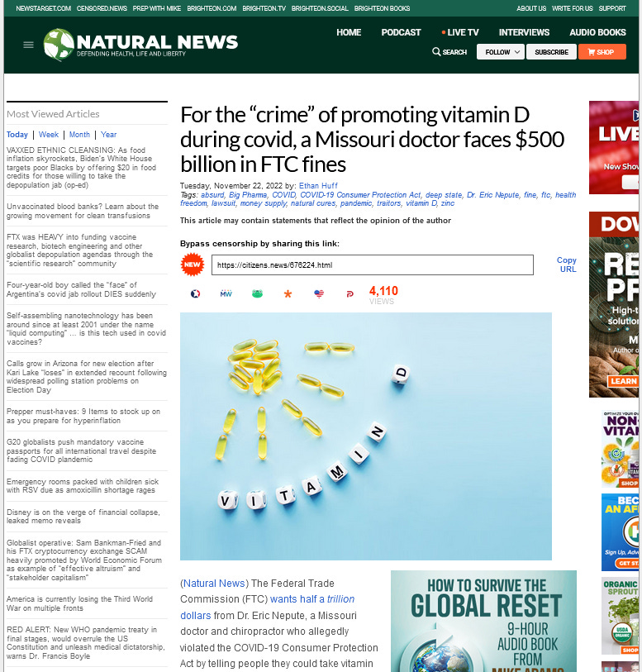Click the citizens.news share URL field
This screenshot has width=642, height=672.
372,265
